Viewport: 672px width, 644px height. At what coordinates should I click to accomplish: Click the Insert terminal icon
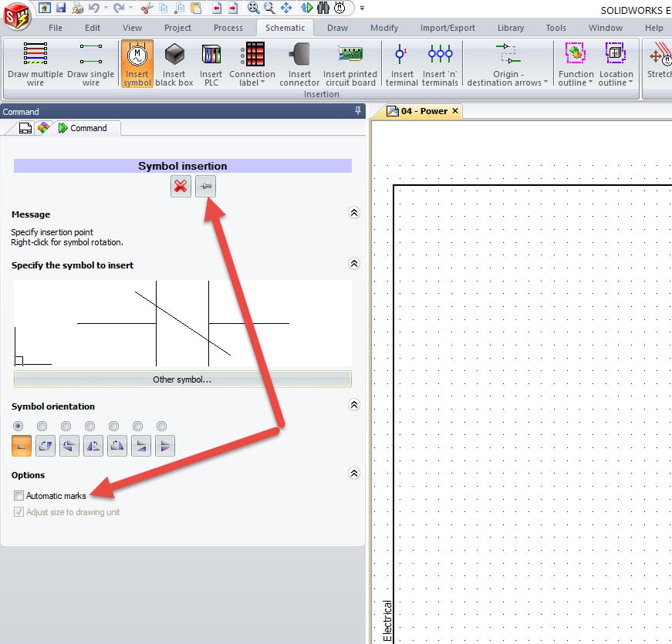(x=402, y=63)
